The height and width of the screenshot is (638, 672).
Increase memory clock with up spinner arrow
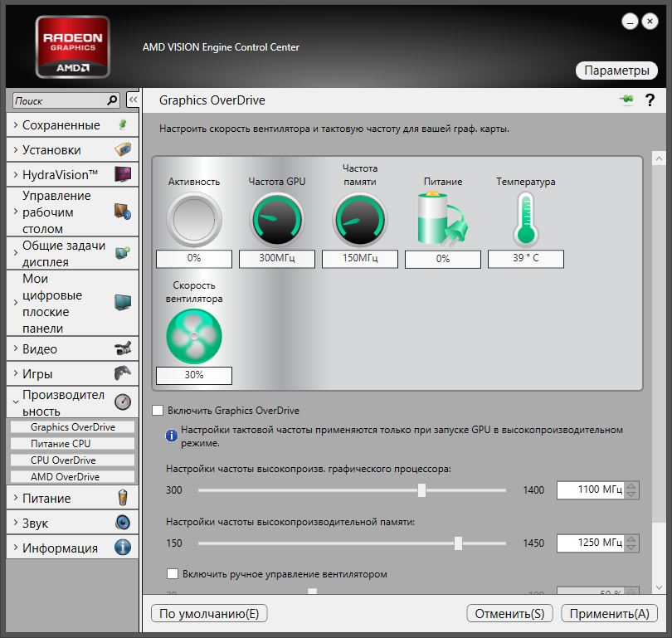631,539
